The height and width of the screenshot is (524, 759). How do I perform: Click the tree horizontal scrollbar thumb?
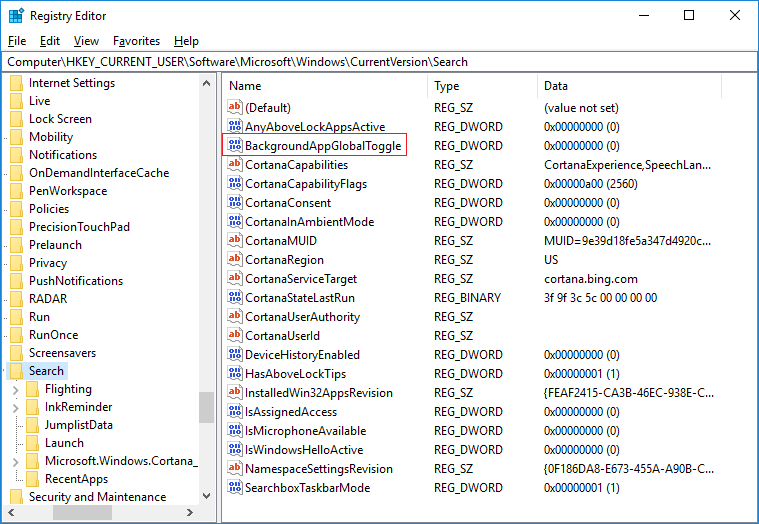click(x=82, y=512)
